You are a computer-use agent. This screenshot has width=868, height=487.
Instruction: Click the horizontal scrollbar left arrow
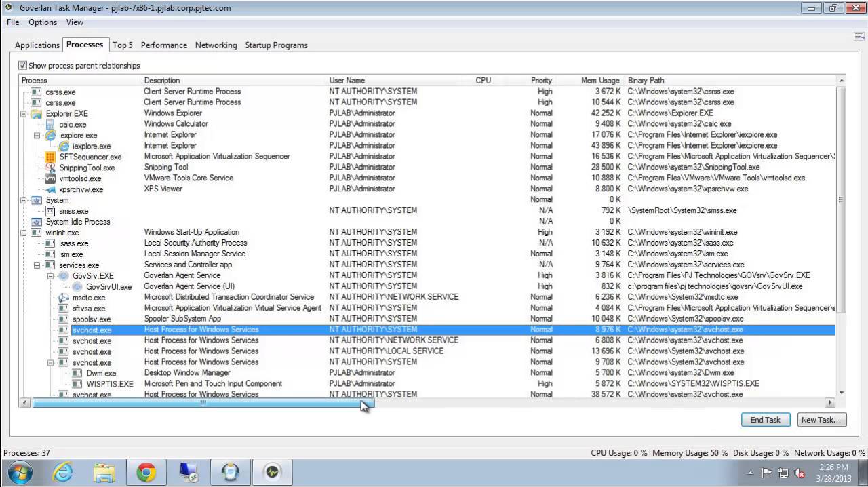pyautogui.click(x=25, y=403)
